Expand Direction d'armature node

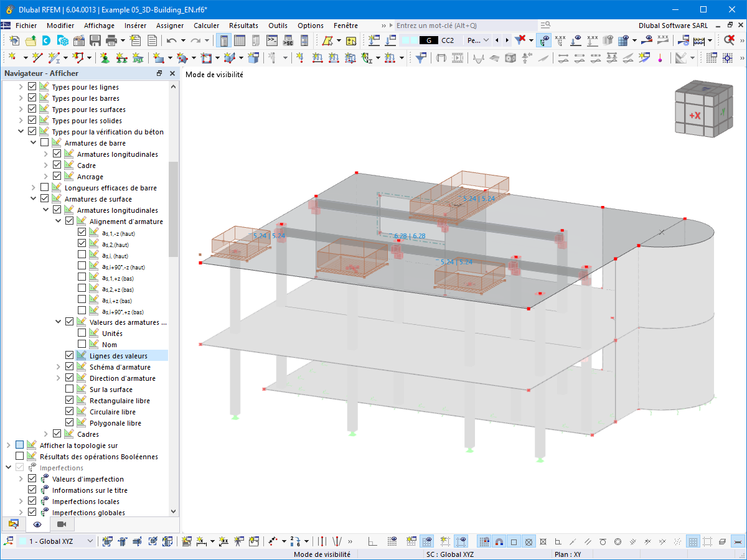[58, 378]
